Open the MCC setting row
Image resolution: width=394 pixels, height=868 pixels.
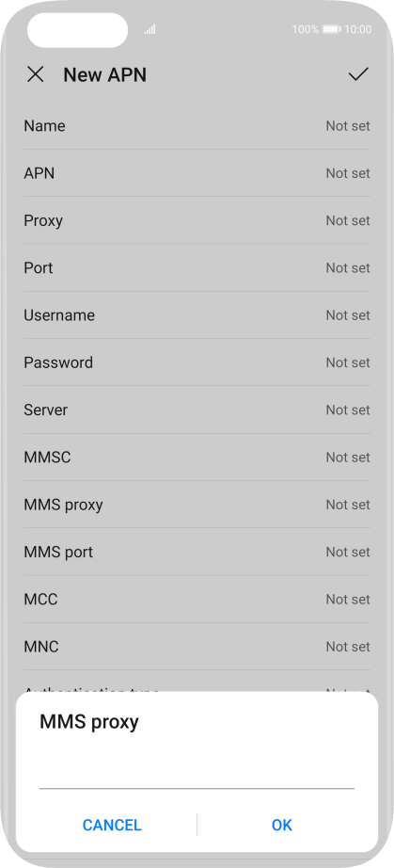(x=197, y=599)
